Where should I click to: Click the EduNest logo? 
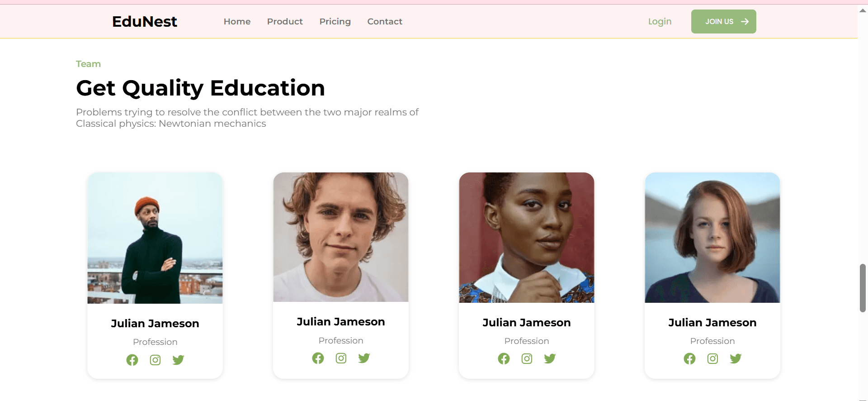[x=144, y=22]
